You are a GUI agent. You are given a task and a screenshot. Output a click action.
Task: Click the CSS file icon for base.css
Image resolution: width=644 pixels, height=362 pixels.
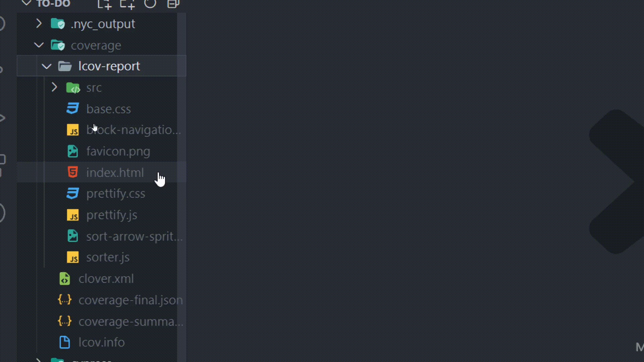(73, 108)
